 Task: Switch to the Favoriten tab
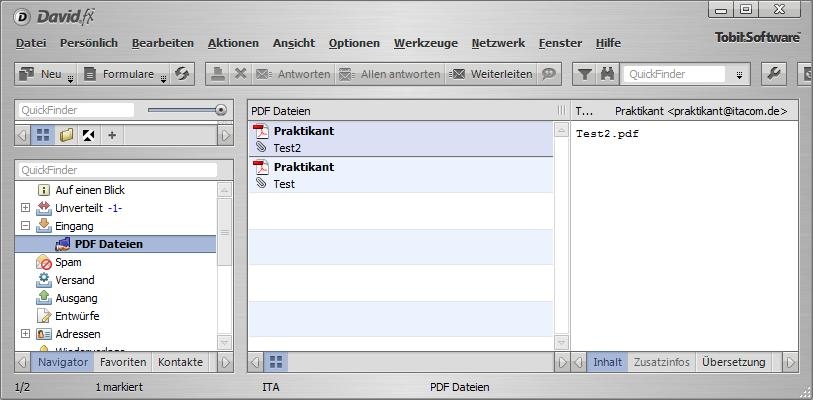(x=123, y=362)
